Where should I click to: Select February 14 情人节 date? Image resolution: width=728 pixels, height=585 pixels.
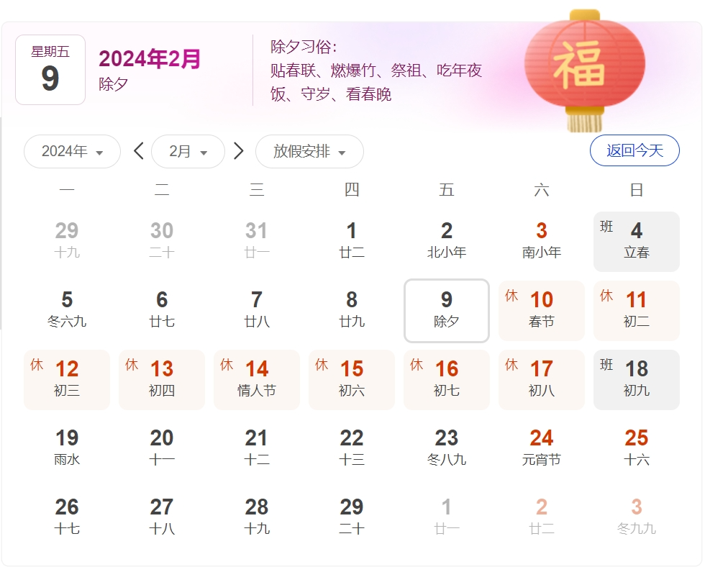(x=257, y=380)
